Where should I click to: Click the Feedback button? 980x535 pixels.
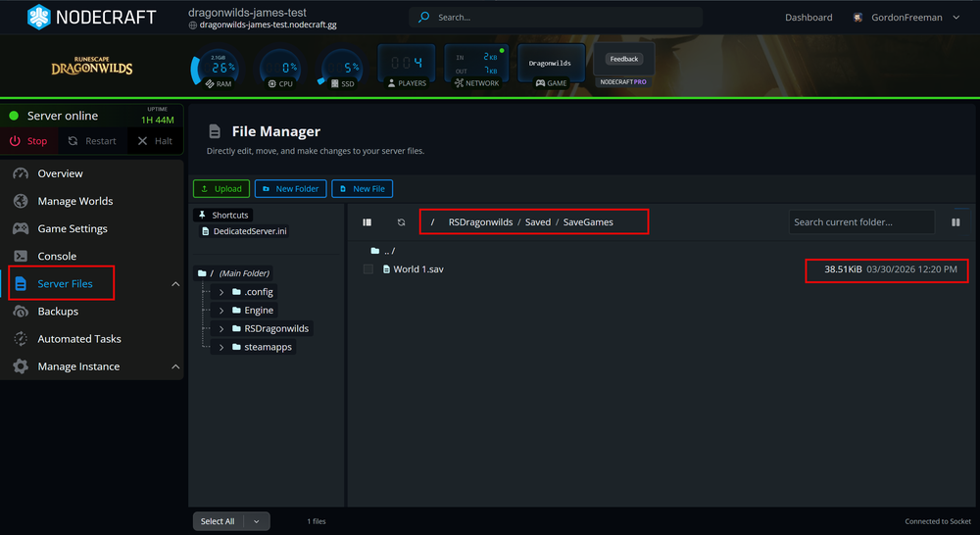pyautogui.click(x=623, y=59)
